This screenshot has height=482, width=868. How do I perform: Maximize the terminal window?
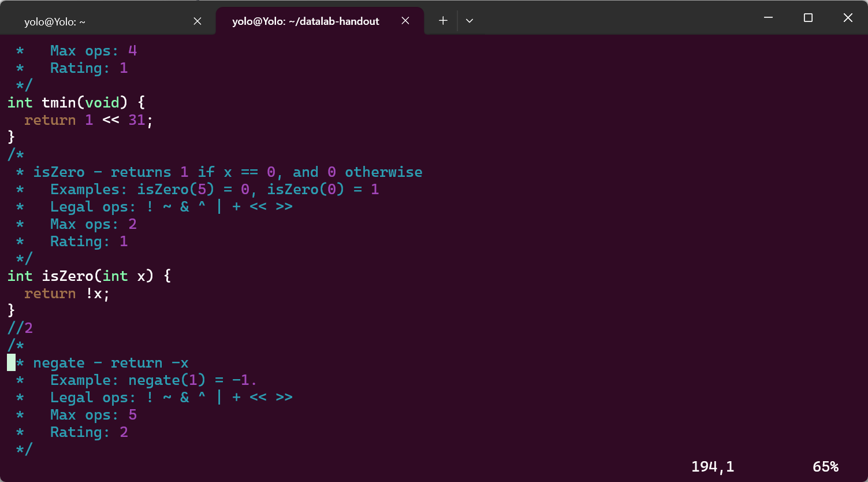[808, 18]
